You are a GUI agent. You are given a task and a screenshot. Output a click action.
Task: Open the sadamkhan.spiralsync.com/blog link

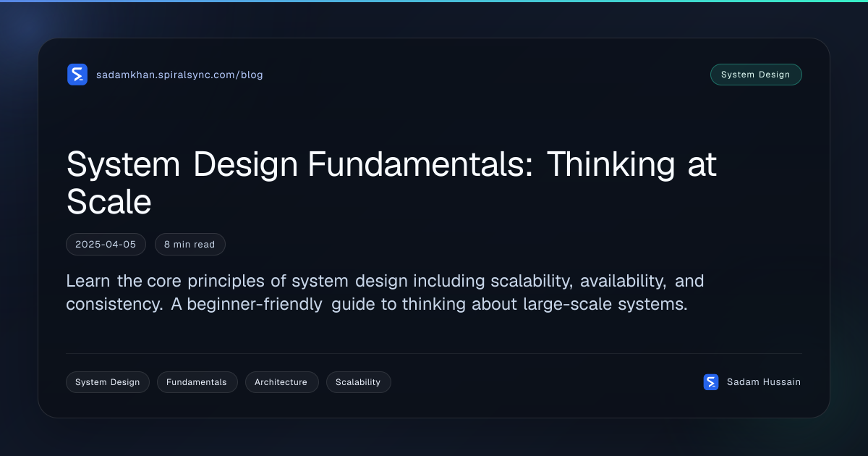tap(179, 75)
